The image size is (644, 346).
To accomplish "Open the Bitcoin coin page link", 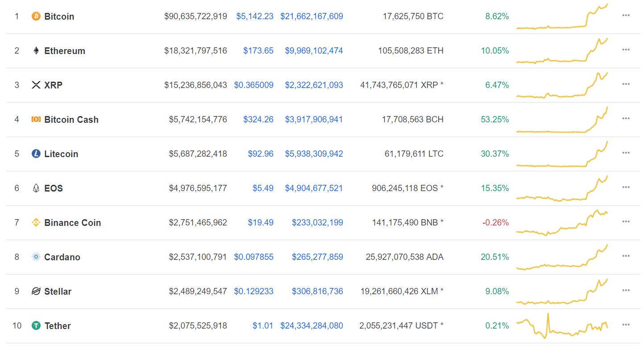I will (59, 17).
